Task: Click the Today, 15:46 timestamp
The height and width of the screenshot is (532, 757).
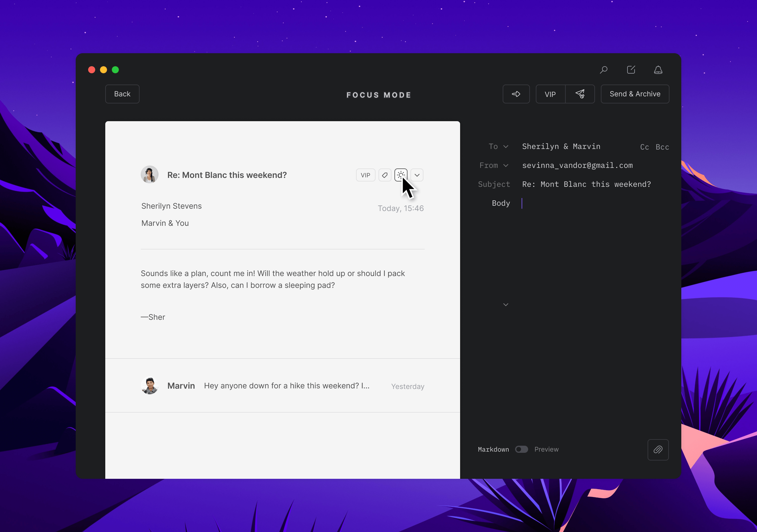Action: (401, 208)
